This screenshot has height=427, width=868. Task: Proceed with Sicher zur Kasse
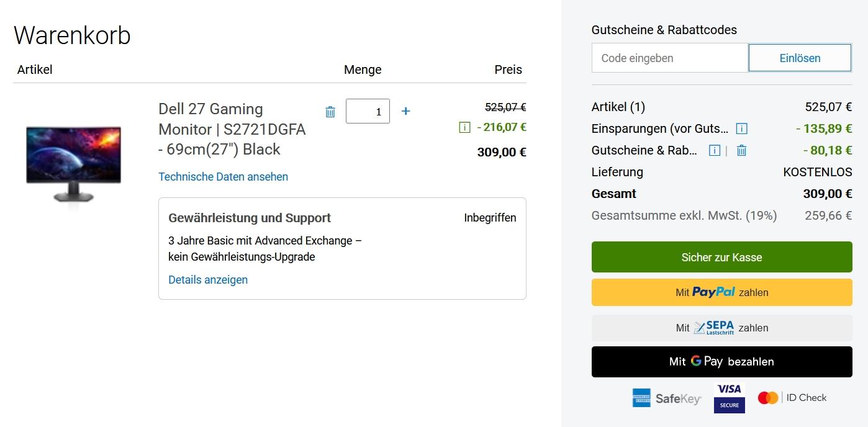click(x=721, y=258)
